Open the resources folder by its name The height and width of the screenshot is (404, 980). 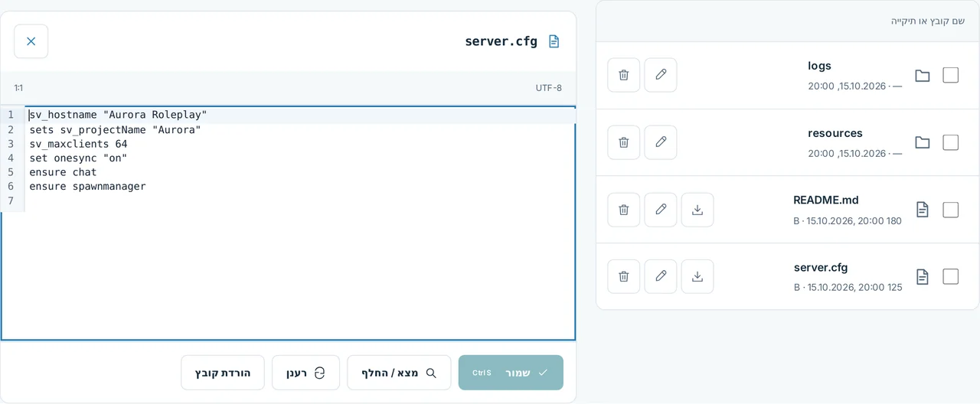835,133
